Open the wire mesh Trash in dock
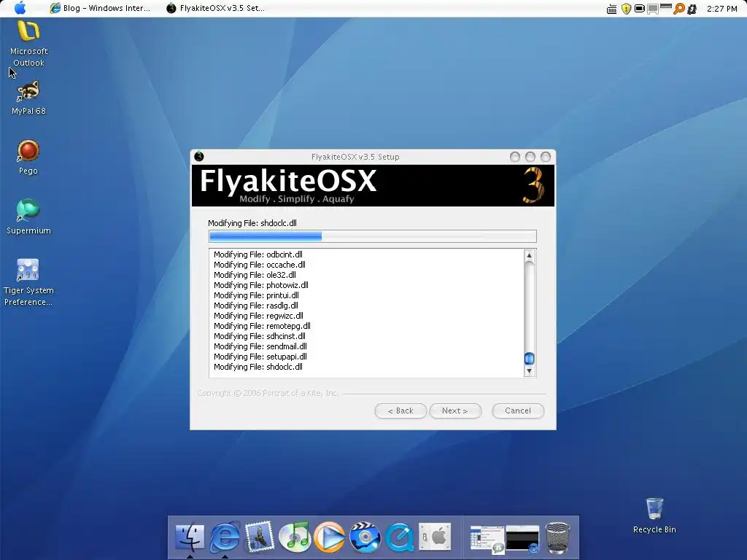Screen dimensions: 747x560 click(x=557, y=538)
